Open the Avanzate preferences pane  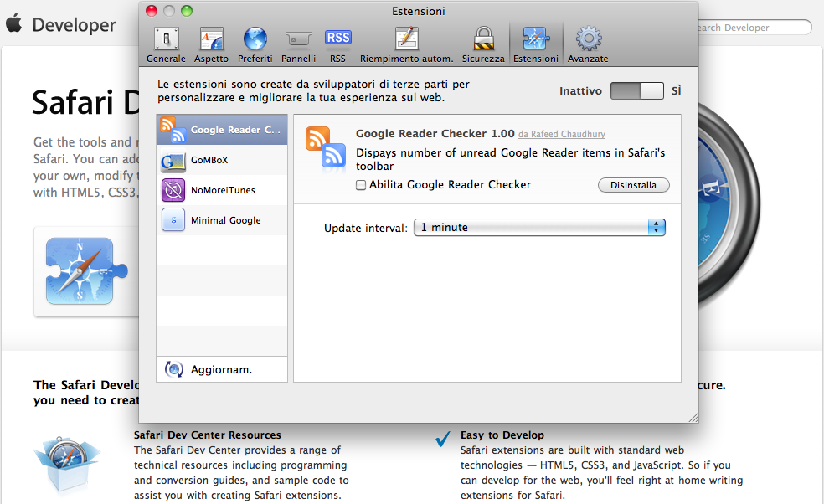tap(588, 45)
